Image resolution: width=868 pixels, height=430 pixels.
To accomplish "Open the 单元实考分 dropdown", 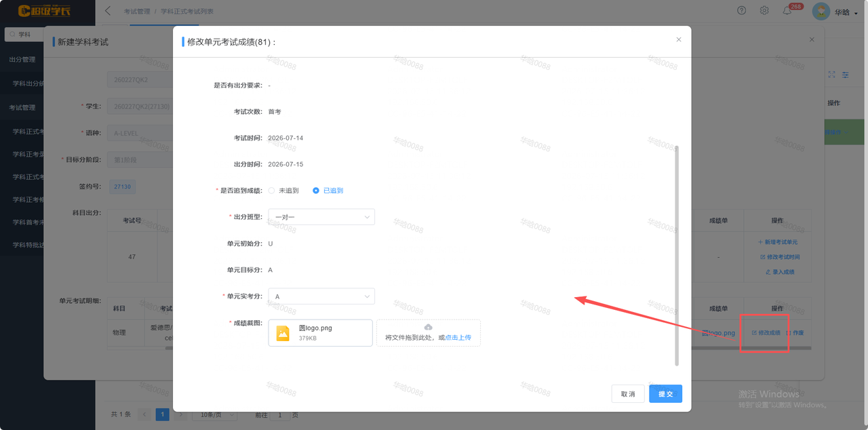I will pos(321,296).
